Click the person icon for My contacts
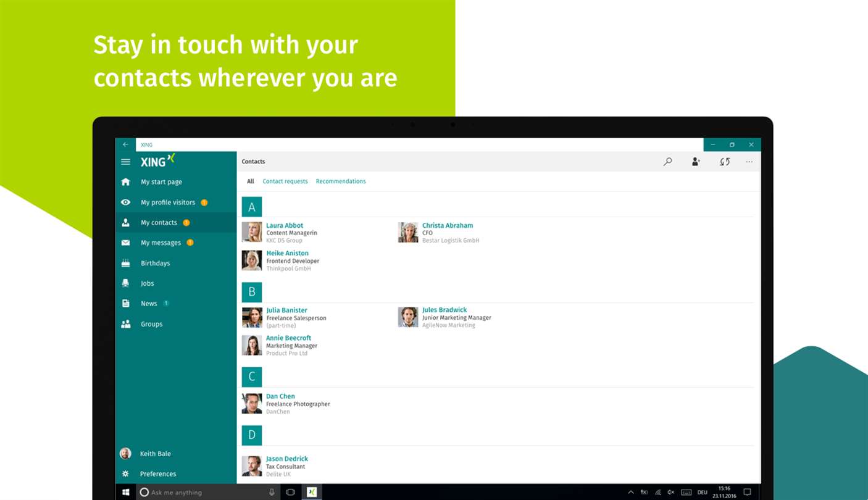868x500 pixels. [126, 223]
